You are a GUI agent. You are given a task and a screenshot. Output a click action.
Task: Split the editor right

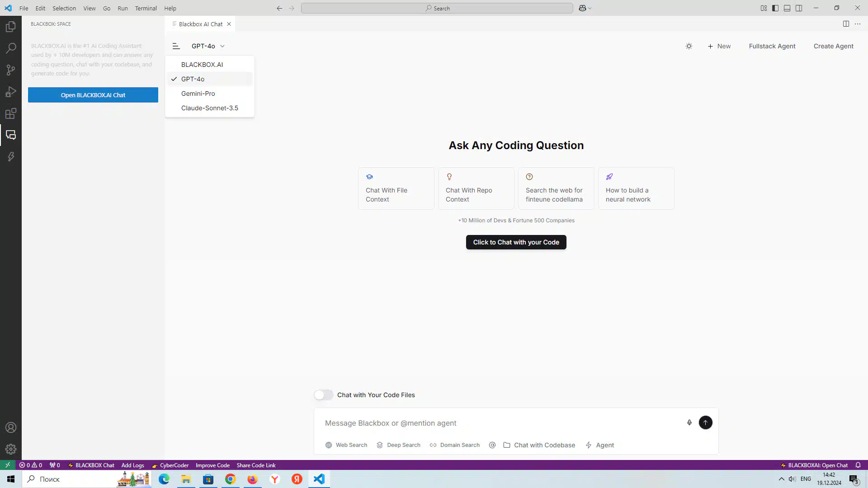pos(846,24)
